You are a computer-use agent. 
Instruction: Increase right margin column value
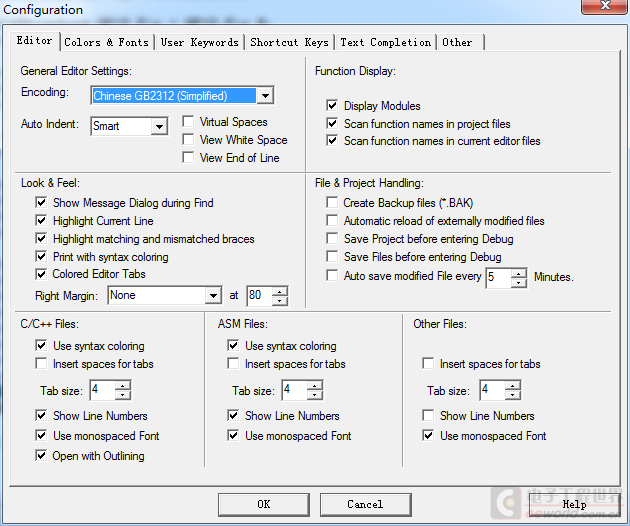[x=280, y=291]
